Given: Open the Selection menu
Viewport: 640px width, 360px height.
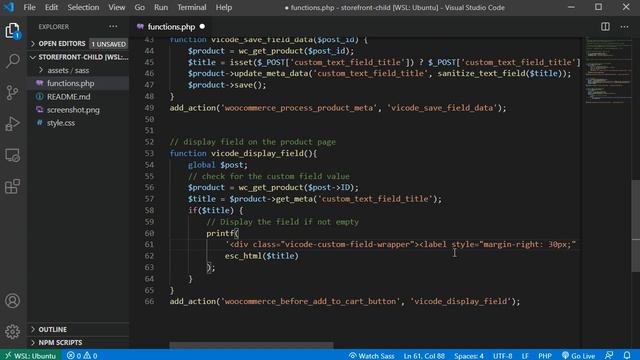Looking at the screenshot, I should tap(83, 7).
